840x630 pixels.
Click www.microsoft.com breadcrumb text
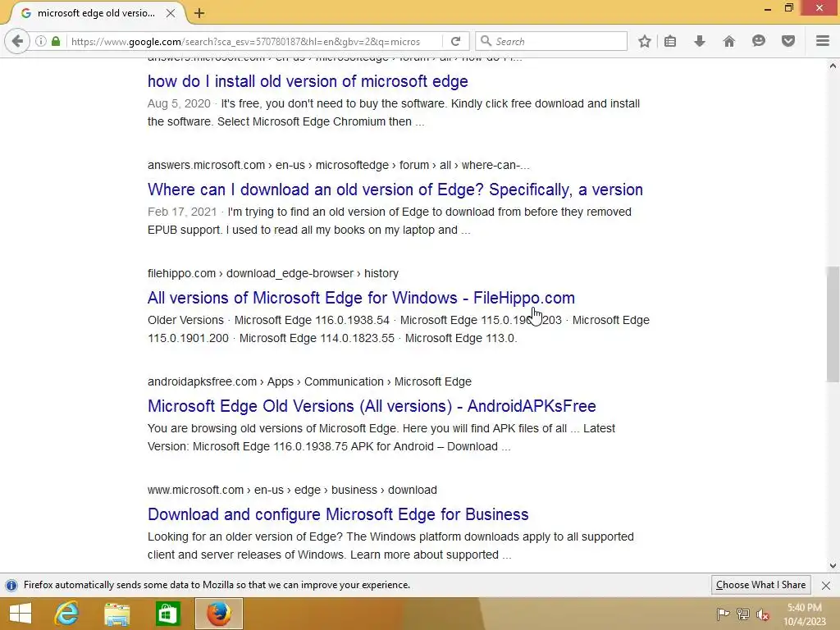coord(195,490)
